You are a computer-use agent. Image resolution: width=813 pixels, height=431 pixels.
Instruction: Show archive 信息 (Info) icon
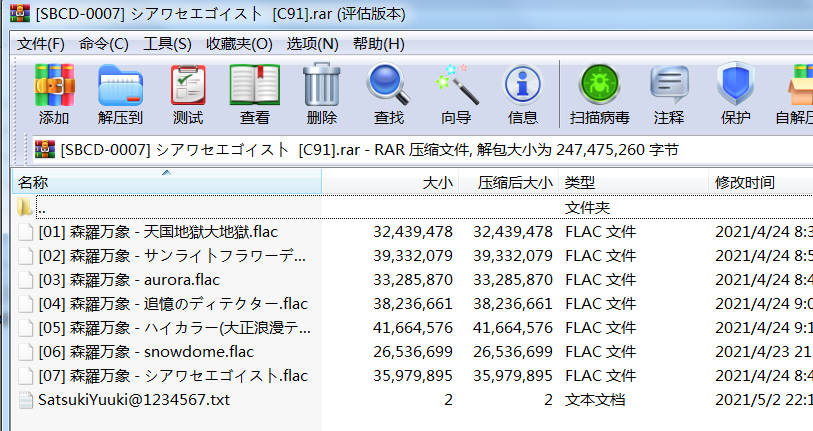tap(522, 95)
